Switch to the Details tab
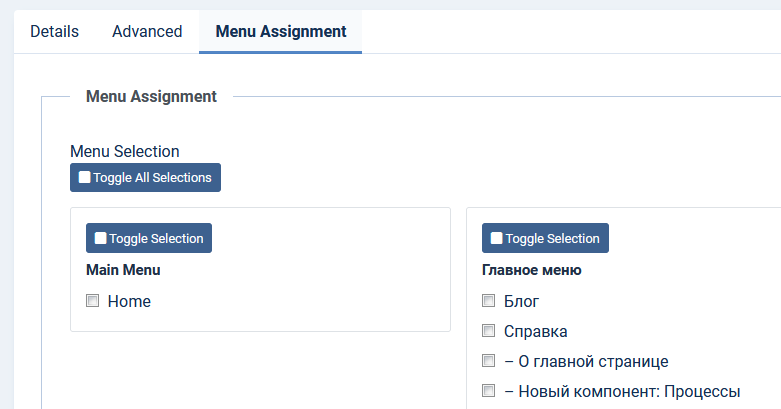781x409 pixels. pos(54,31)
